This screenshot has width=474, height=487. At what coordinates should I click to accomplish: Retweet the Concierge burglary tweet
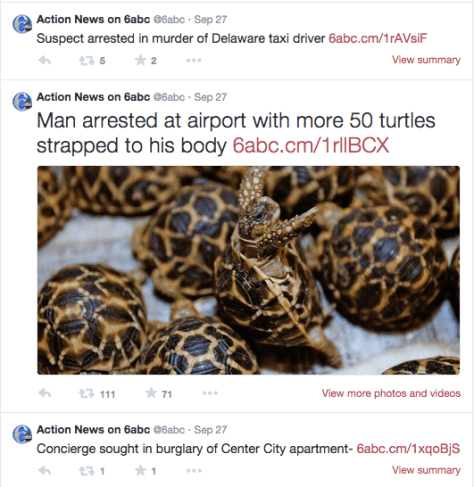[x=86, y=471]
